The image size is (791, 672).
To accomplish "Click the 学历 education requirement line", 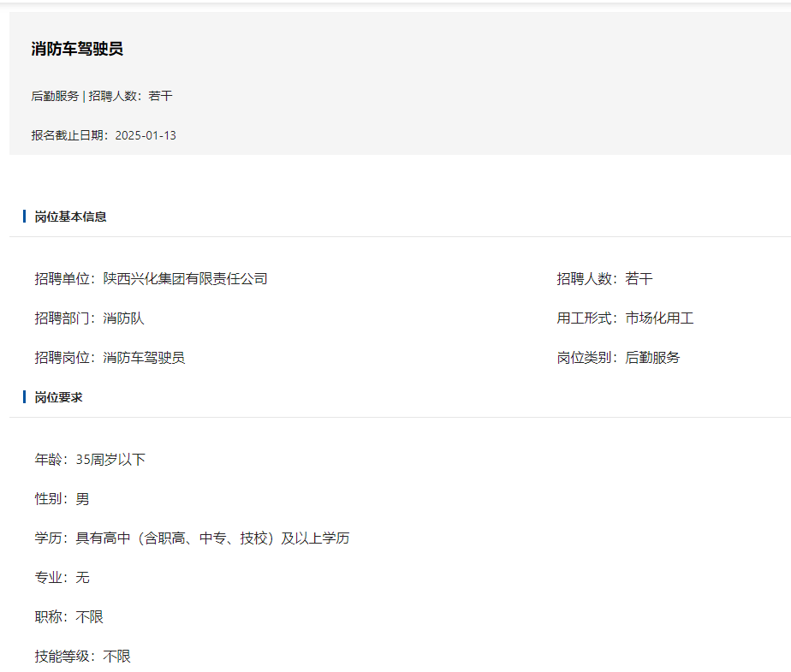I will [192, 538].
